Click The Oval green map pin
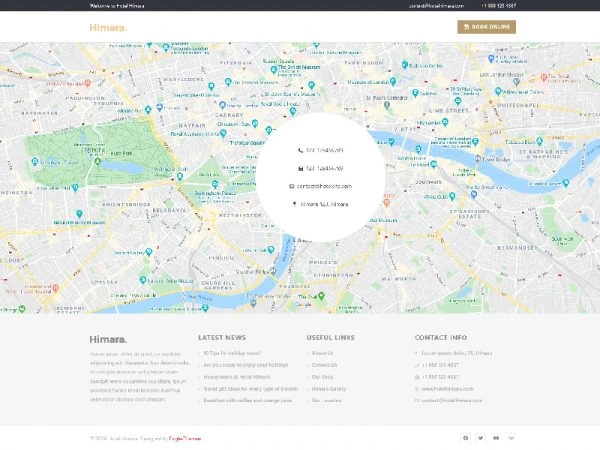 click(x=321, y=296)
